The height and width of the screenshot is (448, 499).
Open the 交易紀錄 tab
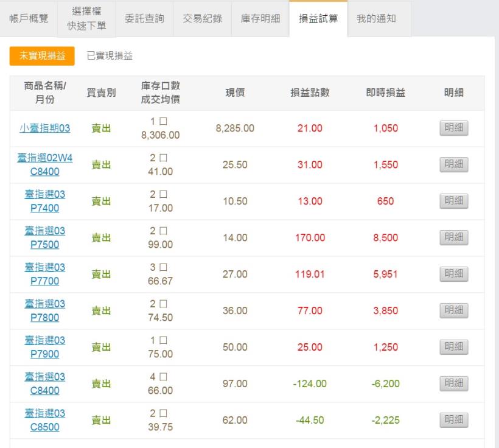click(x=203, y=19)
